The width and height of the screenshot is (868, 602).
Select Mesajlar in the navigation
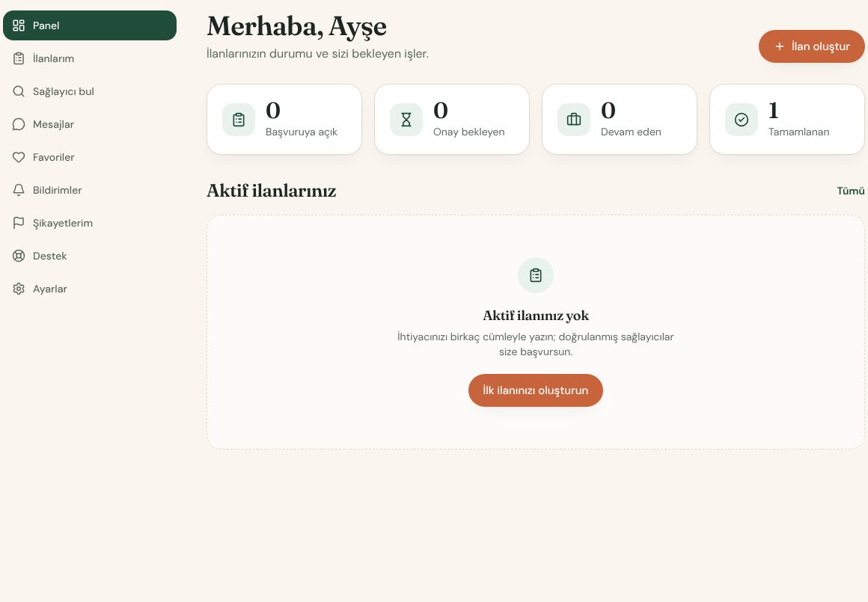(90, 124)
